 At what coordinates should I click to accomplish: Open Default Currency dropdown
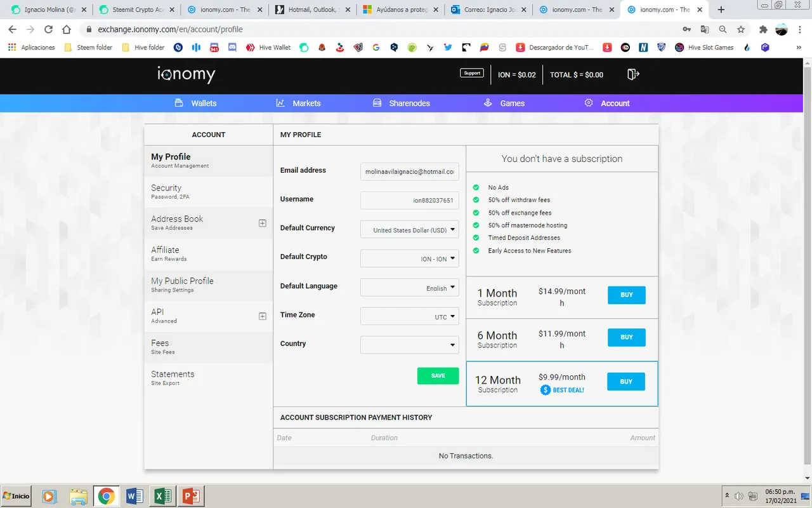coord(409,229)
